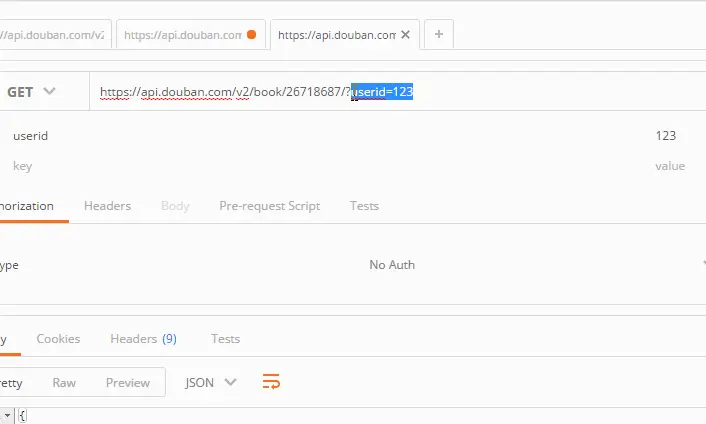Viewport: 706px width, 424px height.
Task: Open response Headers (9) tab
Action: (x=143, y=338)
